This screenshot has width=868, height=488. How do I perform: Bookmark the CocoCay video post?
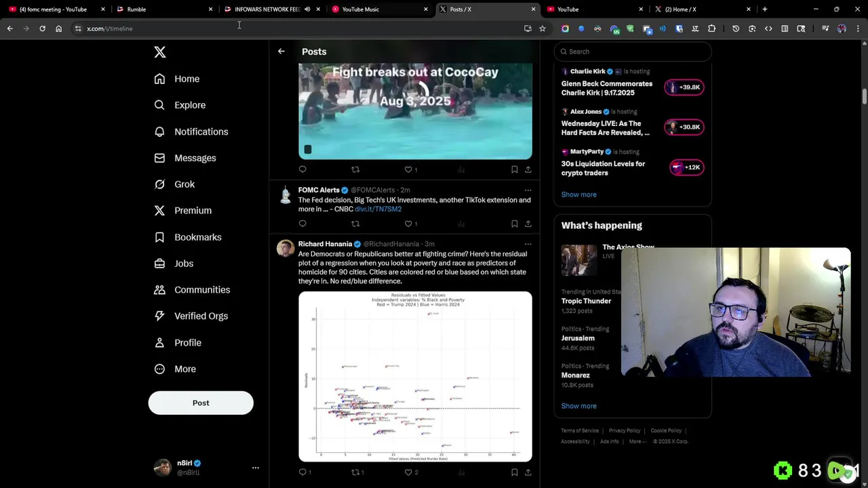coord(514,169)
